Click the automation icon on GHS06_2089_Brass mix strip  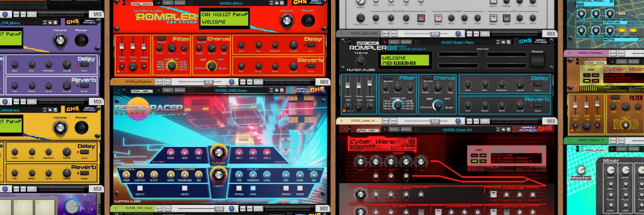258,82
